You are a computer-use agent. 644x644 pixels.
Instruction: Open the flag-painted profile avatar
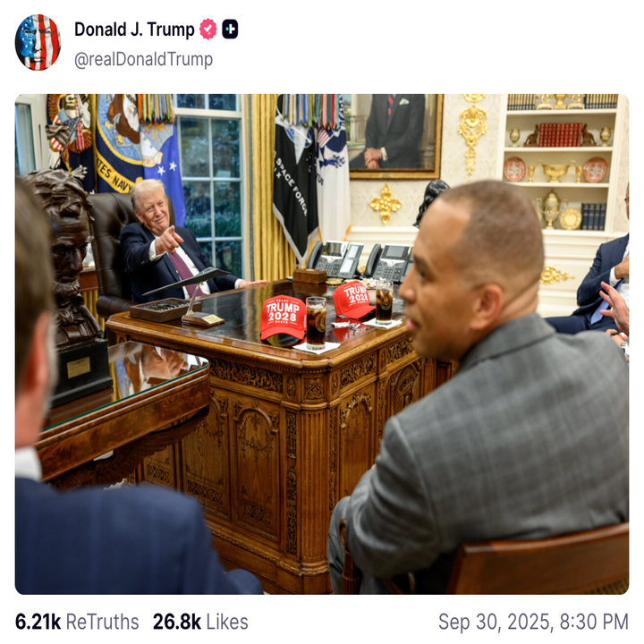(38, 42)
